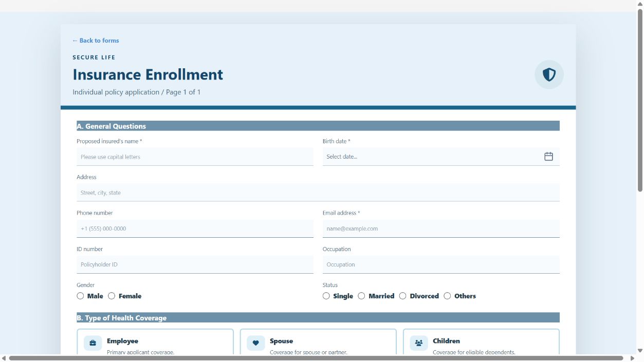The width and height of the screenshot is (644, 362).
Task: Click the horizontal scrollbar thumb
Action: [x=316, y=358]
